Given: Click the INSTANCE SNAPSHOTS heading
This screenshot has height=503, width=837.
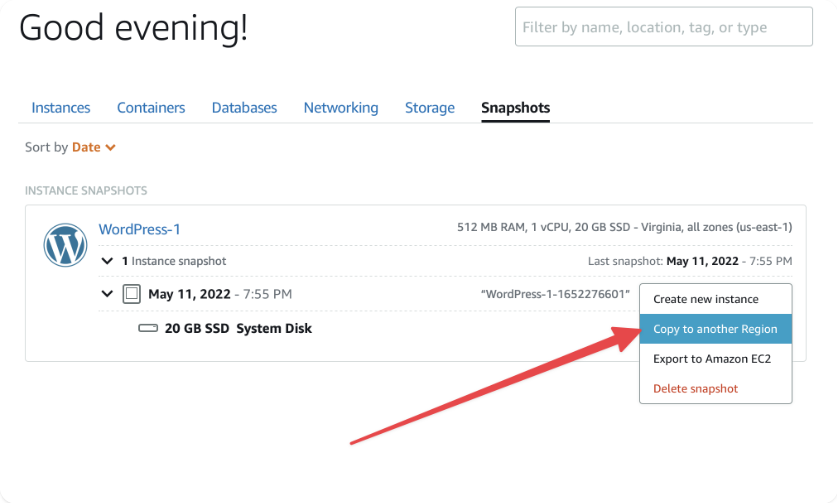Looking at the screenshot, I should [86, 191].
